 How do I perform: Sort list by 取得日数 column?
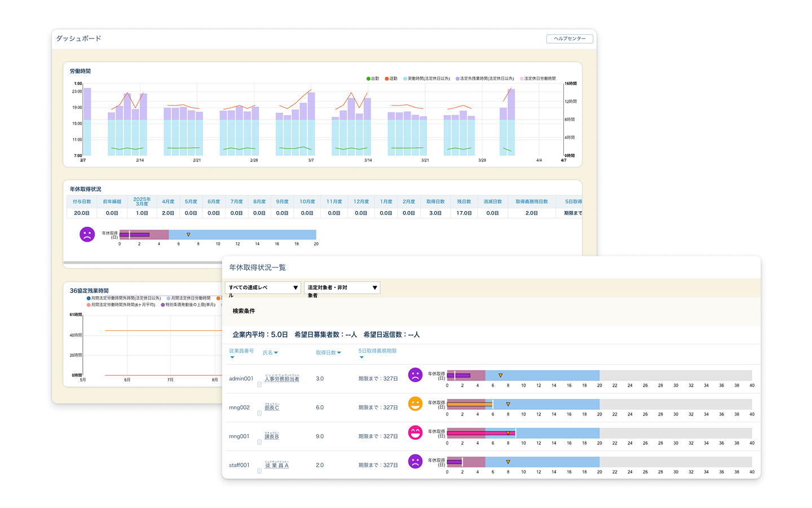pos(328,353)
